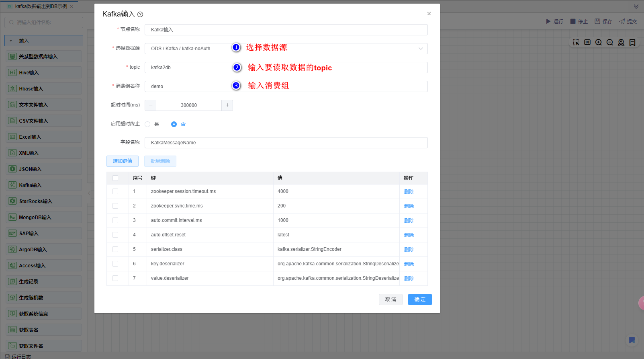Click the topic input field
This screenshot has width=644, height=359.
pos(189,68)
